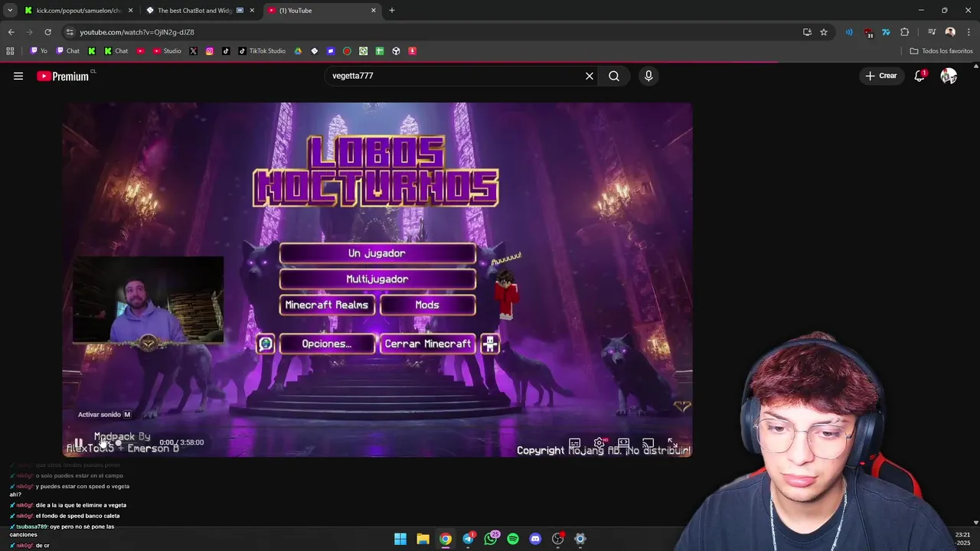Open Telegram from the taskbar
Image resolution: width=980 pixels, height=551 pixels.
click(468, 539)
